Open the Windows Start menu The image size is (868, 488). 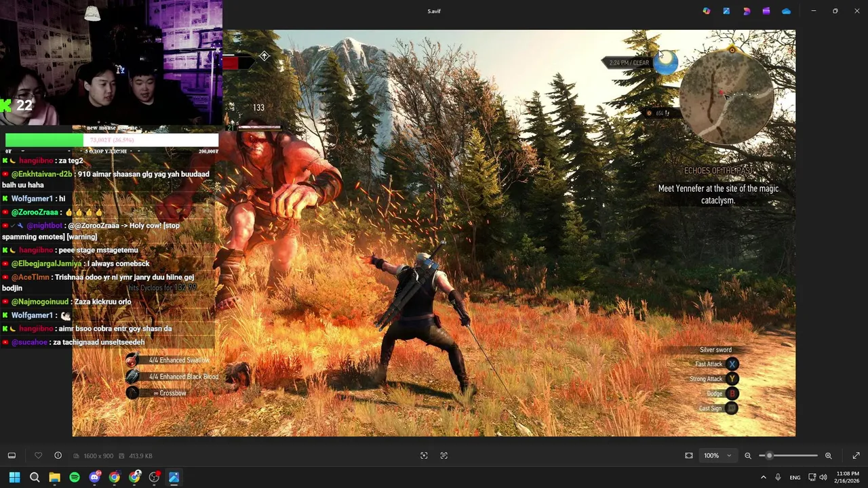14,477
